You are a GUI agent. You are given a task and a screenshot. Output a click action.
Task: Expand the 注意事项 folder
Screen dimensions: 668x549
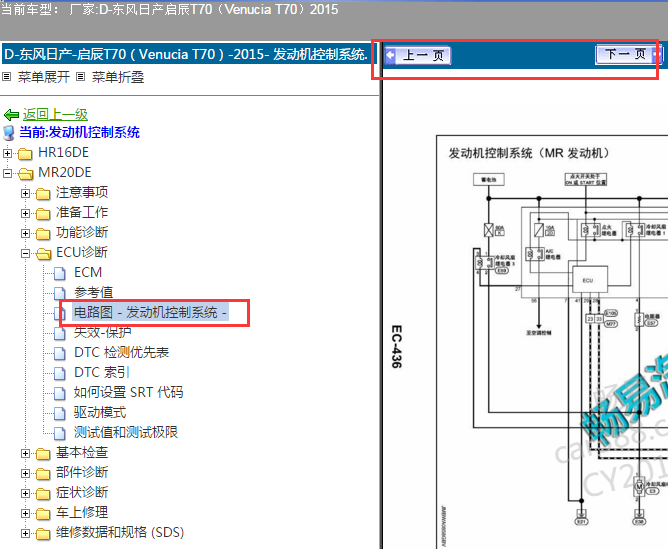point(26,193)
